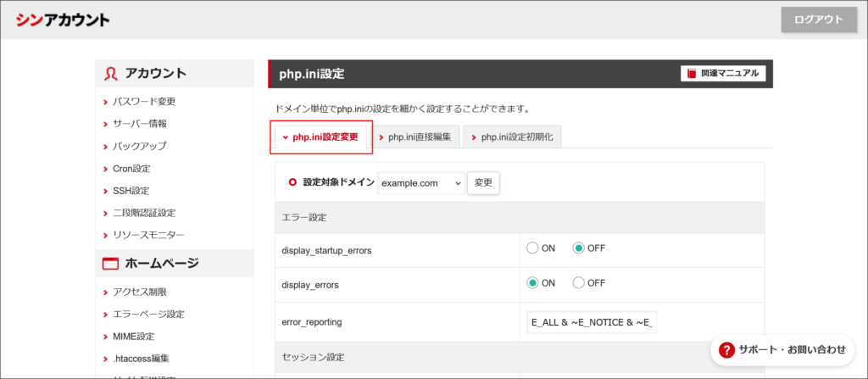Click the 変更 button next to domain
This screenshot has height=379, width=868.
tap(484, 183)
